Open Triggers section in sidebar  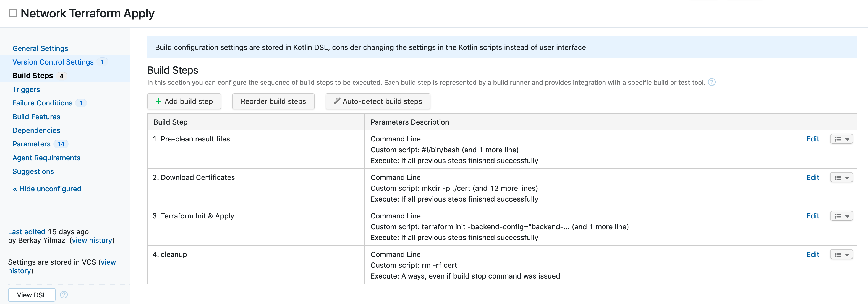click(x=26, y=89)
